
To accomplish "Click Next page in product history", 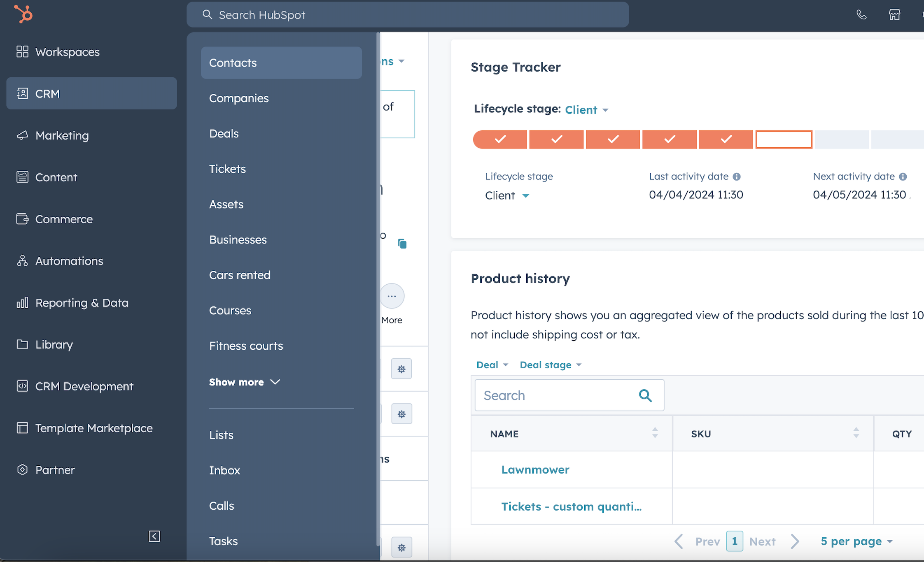I will click(x=762, y=541).
